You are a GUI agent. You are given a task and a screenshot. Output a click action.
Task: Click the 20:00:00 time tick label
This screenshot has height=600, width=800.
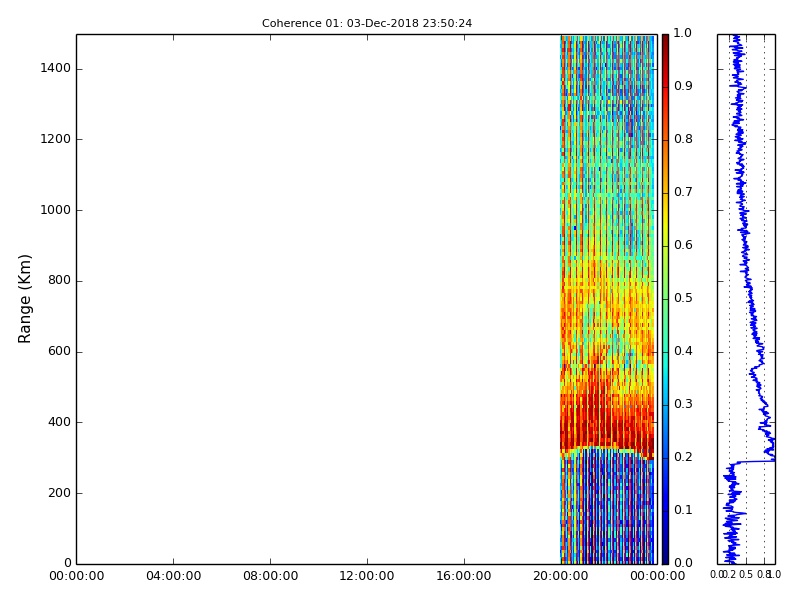[x=561, y=576]
